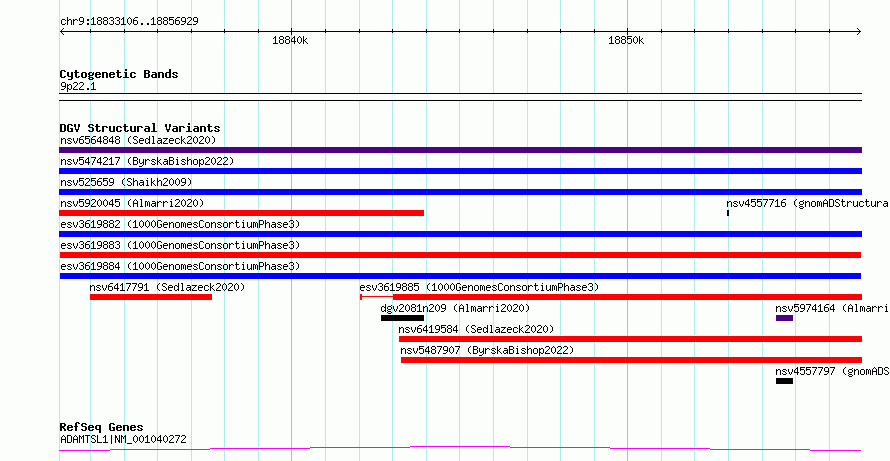This screenshot has height=461, width=890.
Task: Click the blue esv3619884 variant bar
Action: (x=460, y=276)
